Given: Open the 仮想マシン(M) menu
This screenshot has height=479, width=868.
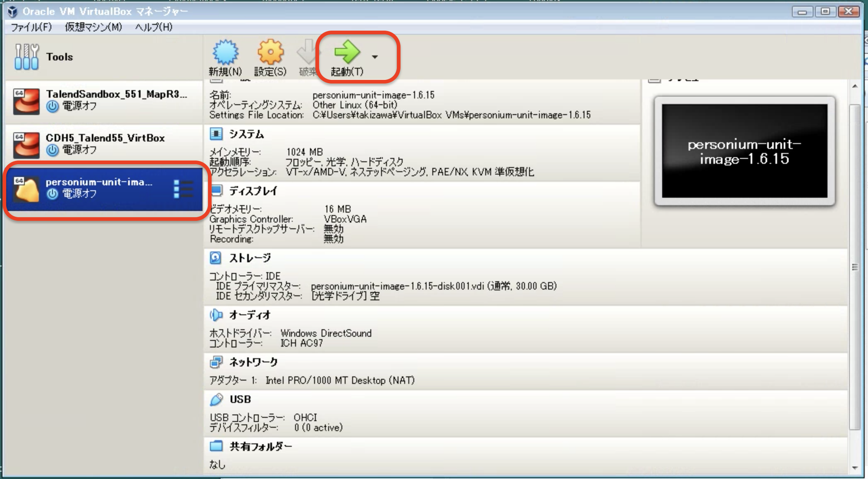Looking at the screenshot, I should click(x=93, y=27).
